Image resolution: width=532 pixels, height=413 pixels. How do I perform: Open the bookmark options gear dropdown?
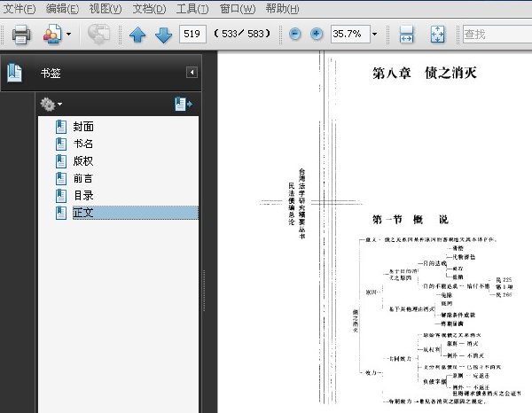click(x=51, y=104)
